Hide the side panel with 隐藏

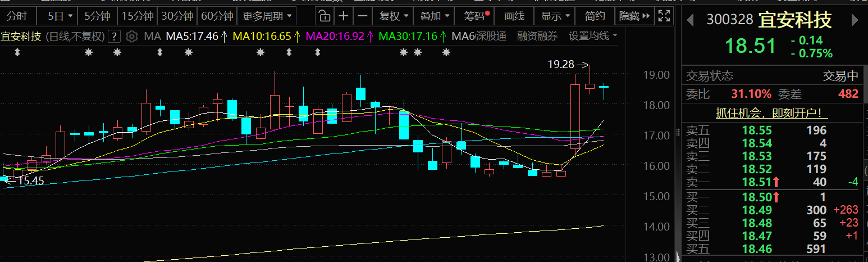634,16
